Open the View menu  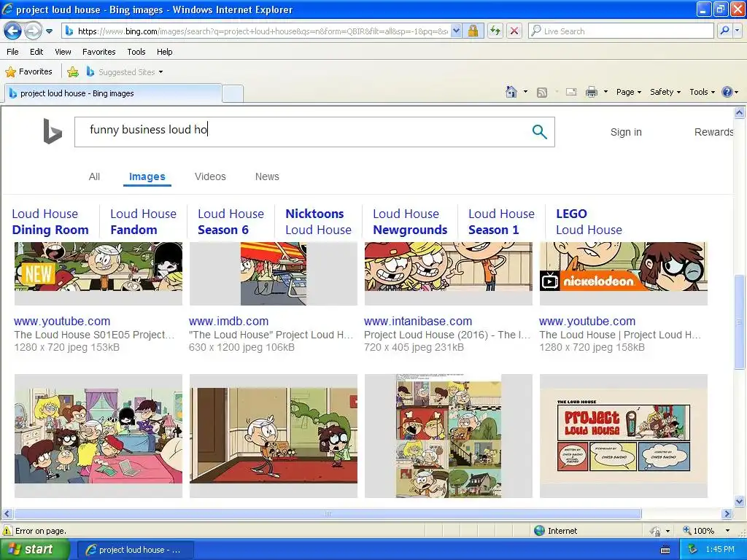[63, 52]
